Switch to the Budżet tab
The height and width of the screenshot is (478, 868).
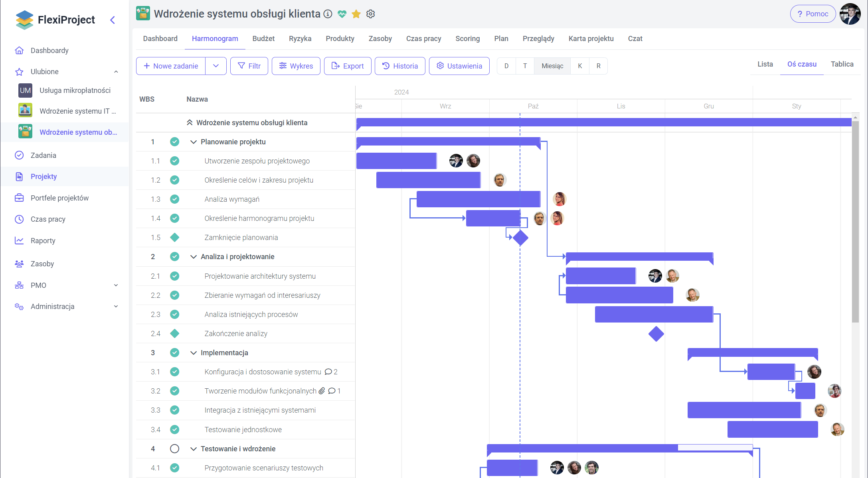263,39
